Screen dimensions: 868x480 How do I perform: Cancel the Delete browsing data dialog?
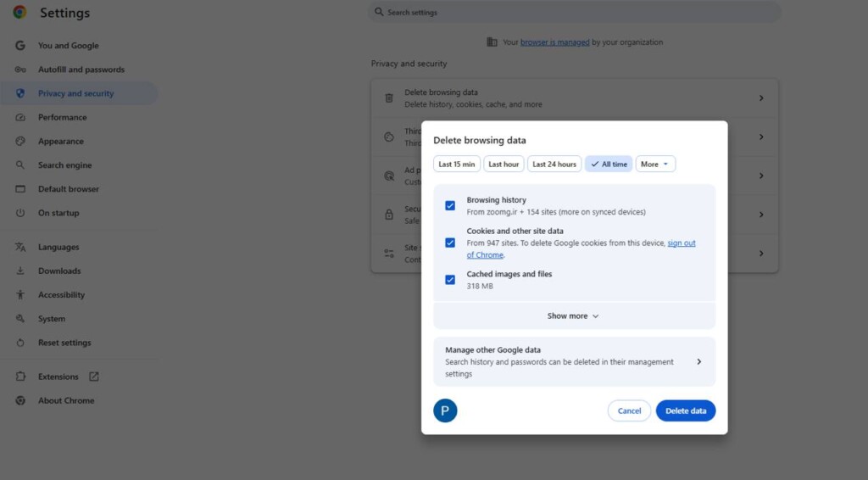click(629, 411)
